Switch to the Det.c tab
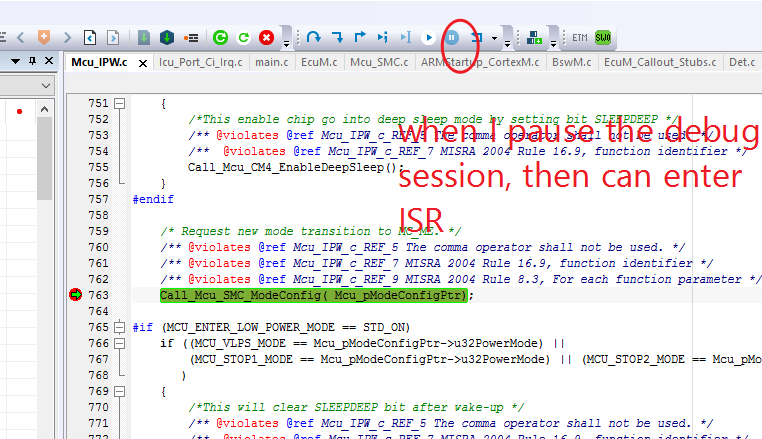 tap(742, 62)
